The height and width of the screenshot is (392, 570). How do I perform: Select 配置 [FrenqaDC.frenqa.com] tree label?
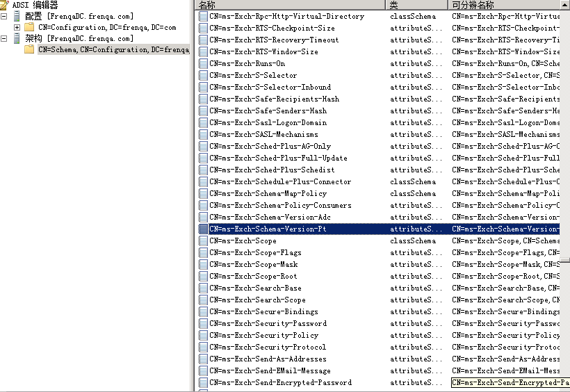[79, 17]
